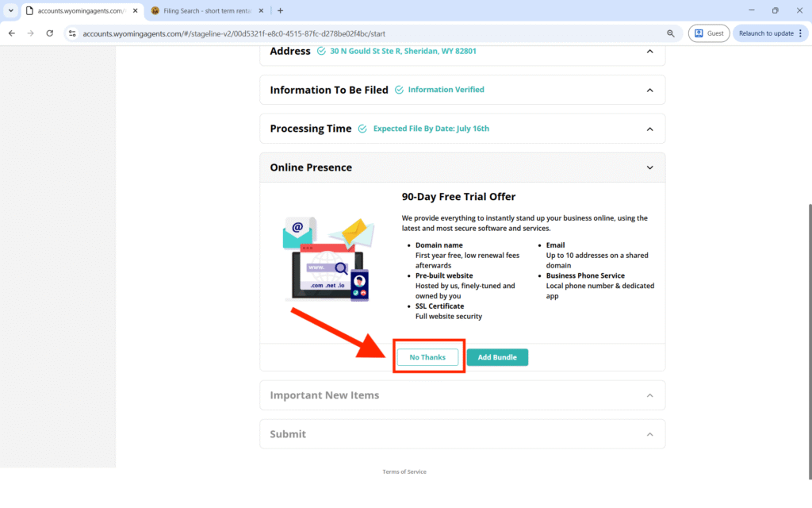Select the accounts.wyomingagents.com tab
The width and height of the screenshot is (812, 508).
(79, 11)
